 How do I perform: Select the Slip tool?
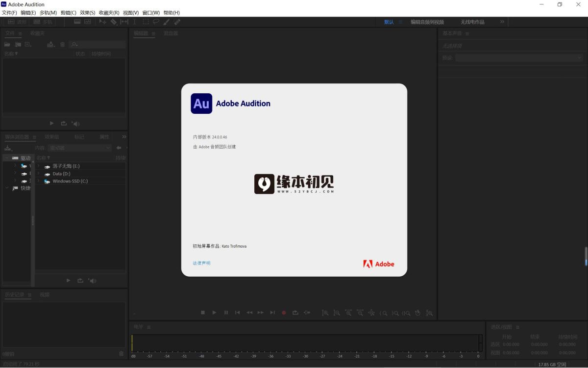click(x=124, y=22)
